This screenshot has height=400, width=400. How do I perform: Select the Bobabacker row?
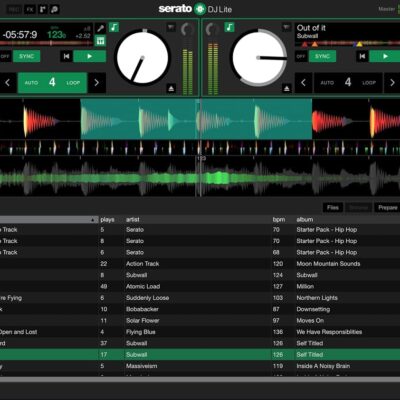pos(200,309)
